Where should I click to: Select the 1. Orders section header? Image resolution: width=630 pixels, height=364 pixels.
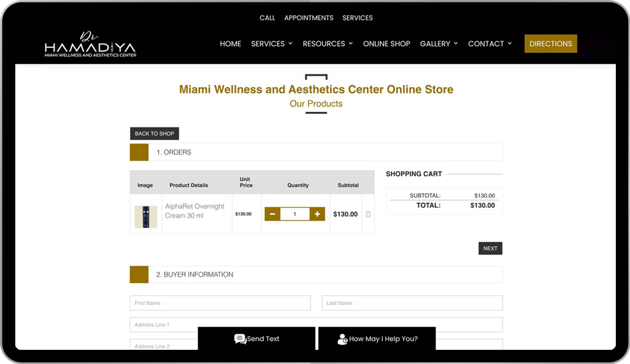coord(316,152)
